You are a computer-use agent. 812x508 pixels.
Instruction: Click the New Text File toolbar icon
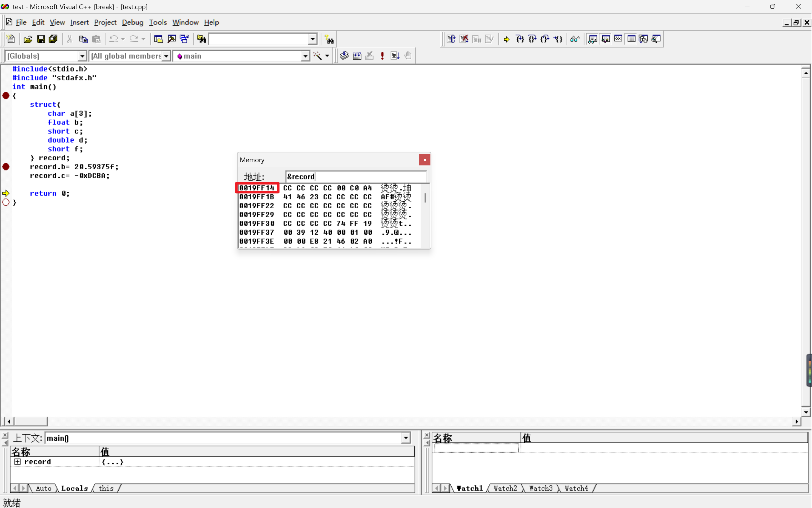(11, 39)
